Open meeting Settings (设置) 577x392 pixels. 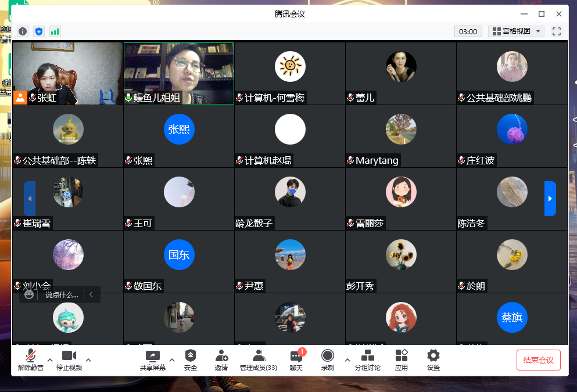433,360
